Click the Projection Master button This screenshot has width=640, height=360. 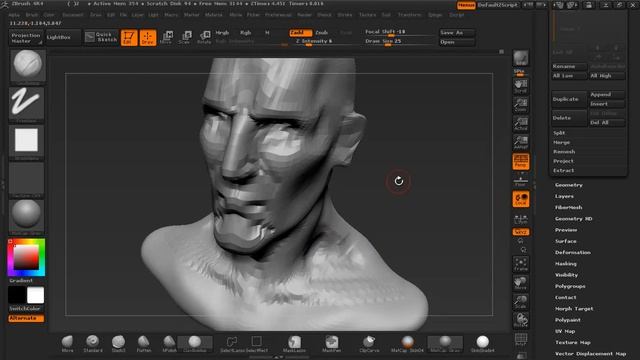(26, 38)
